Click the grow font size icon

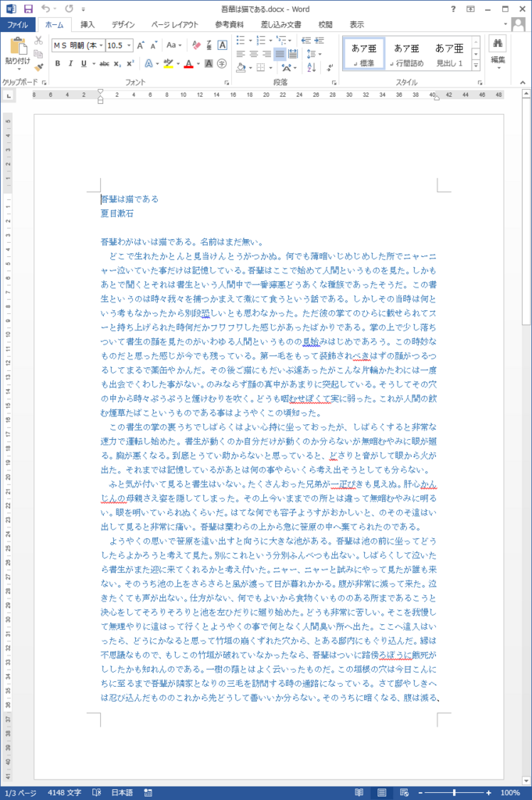pos(141,45)
